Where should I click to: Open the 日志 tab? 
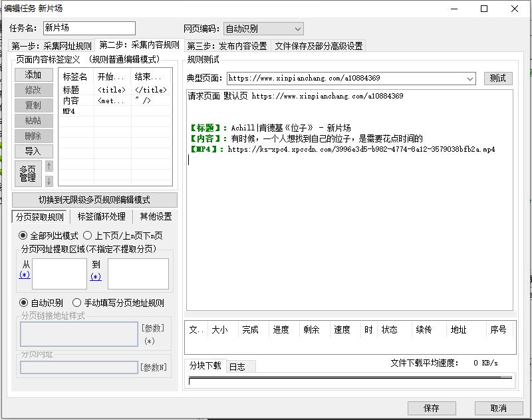coord(237,367)
